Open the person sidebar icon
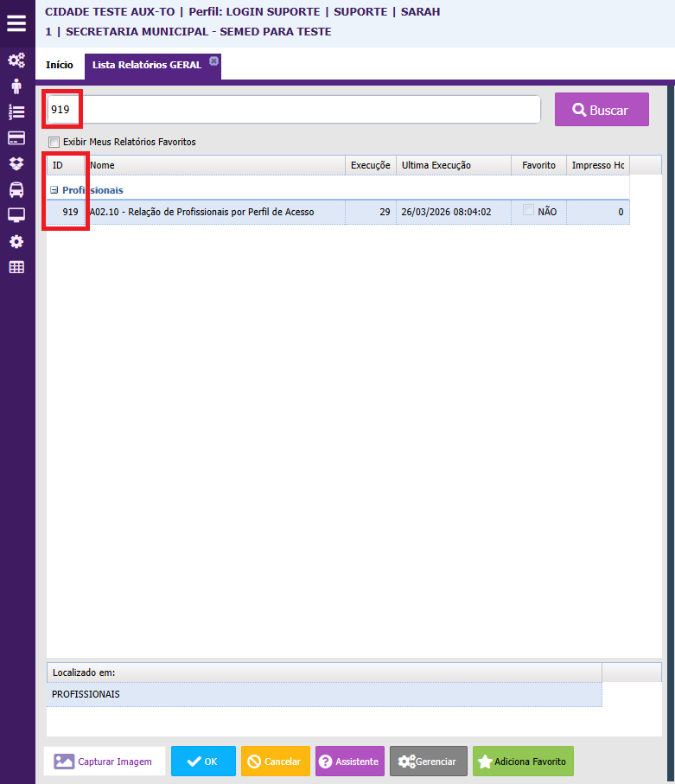 (x=16, y=86)
